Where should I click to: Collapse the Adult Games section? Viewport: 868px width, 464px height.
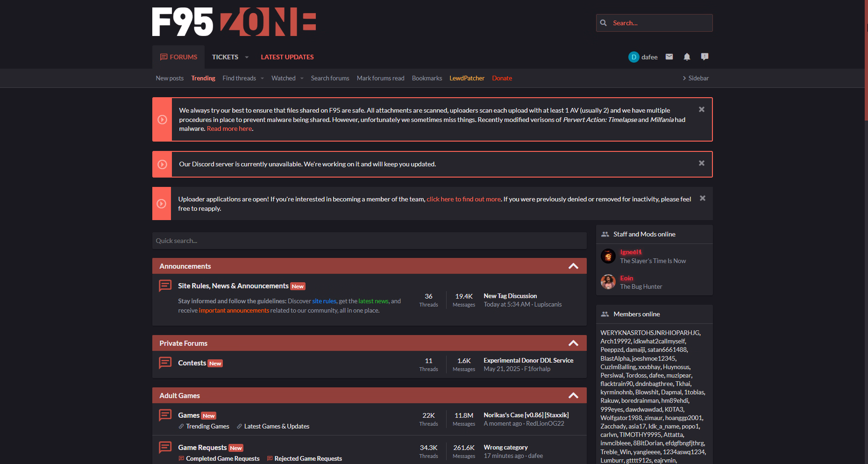573,396
